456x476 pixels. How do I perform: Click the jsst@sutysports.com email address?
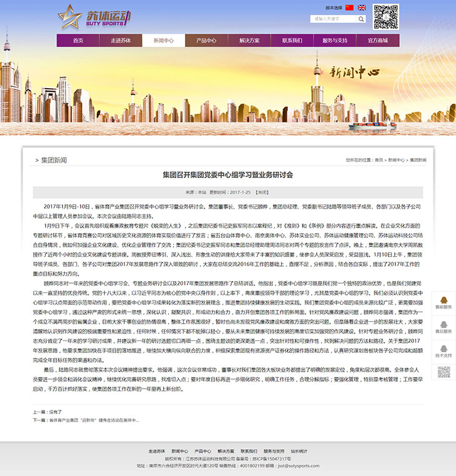tap(299, 465)
